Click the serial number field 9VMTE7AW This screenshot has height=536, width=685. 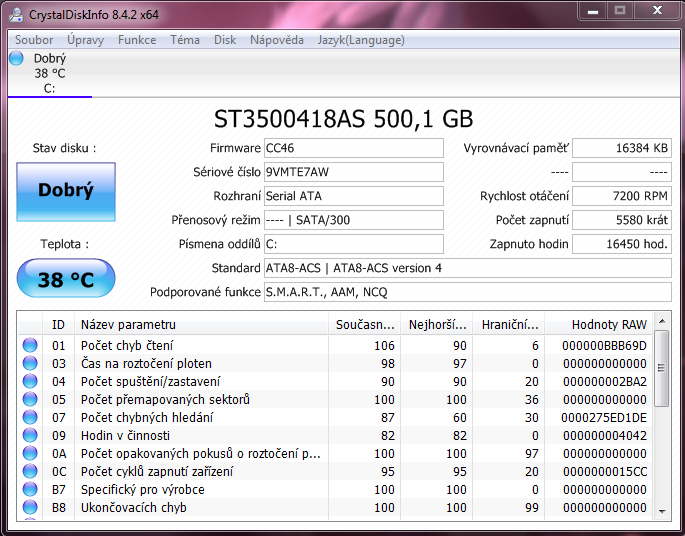(x=353, y=172)
